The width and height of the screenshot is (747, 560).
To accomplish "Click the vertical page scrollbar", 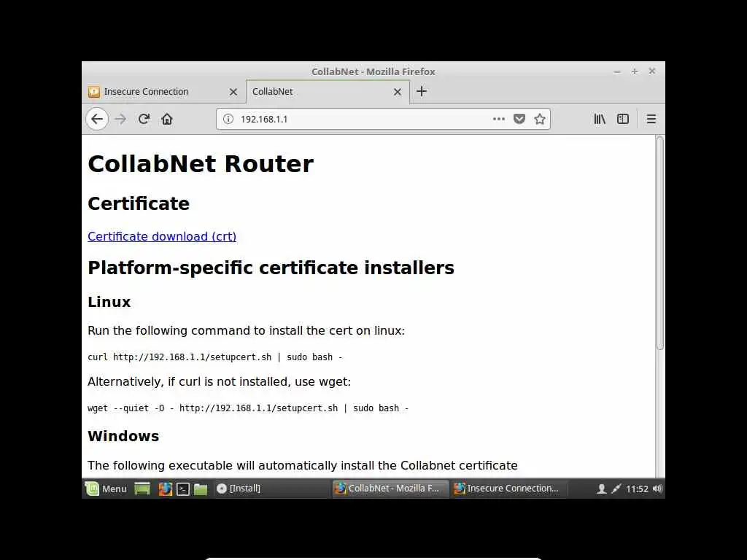I will [659, 243].
